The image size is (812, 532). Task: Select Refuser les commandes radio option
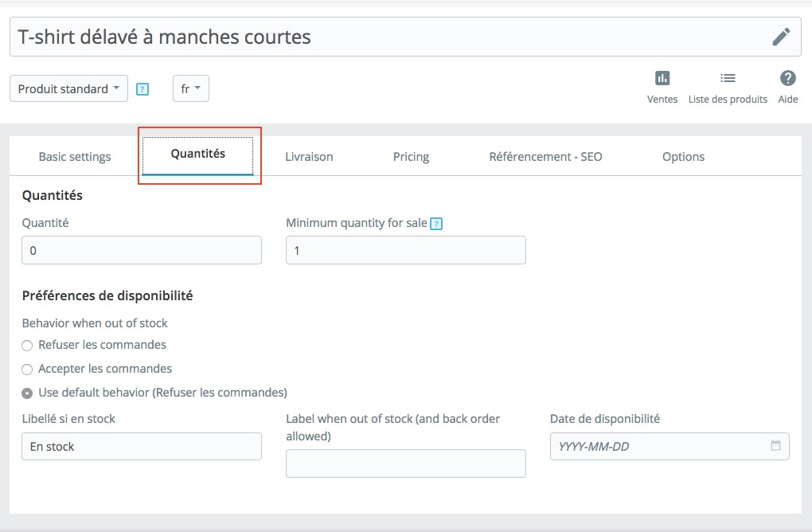point(28,346)
